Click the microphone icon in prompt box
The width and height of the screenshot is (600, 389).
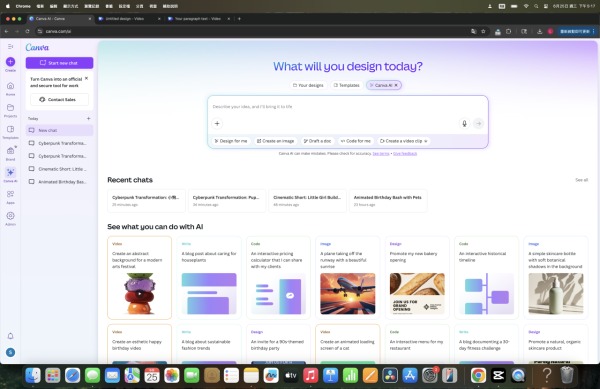coord(464,124)
